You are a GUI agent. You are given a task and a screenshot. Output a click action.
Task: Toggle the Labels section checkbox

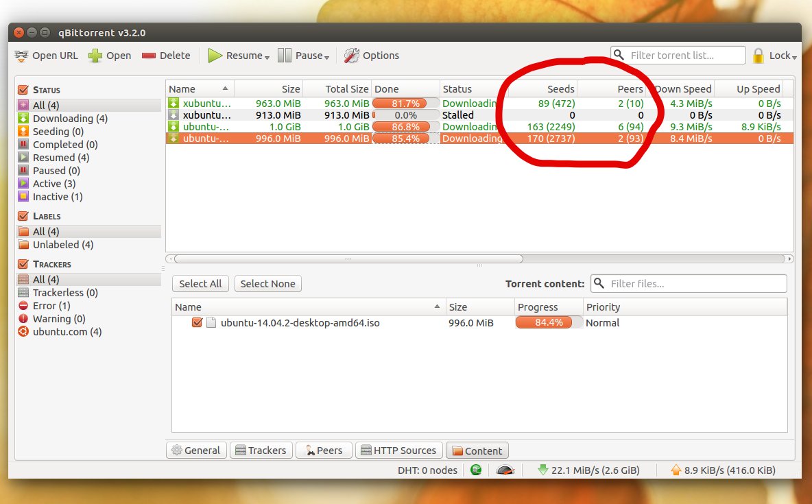pos(23,216)
